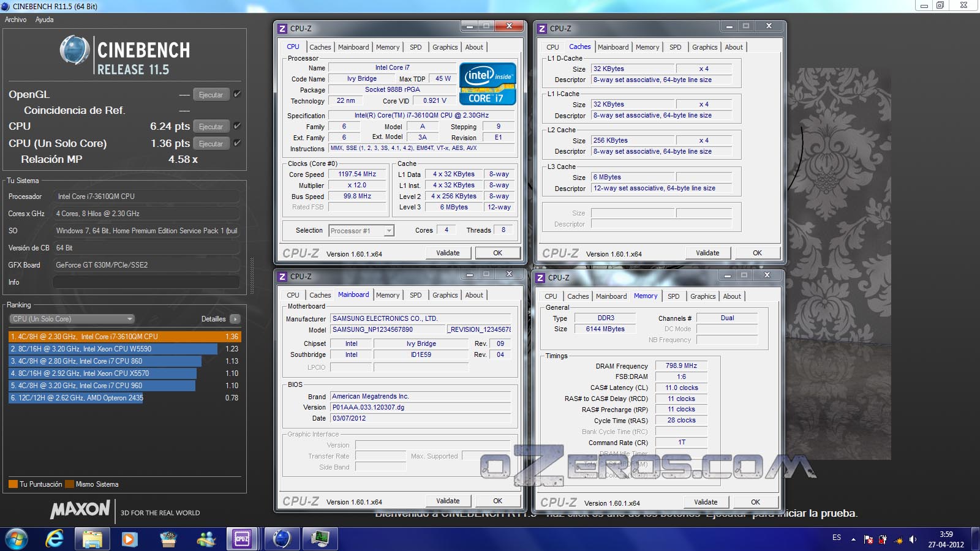Open the Processor #1 selection dropdown

tap(361, 231)
